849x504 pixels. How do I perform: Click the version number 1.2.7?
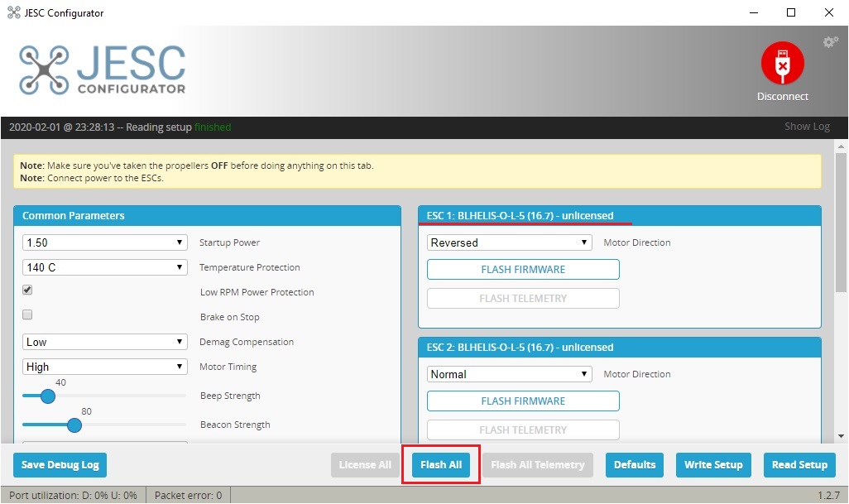(829, 496)
